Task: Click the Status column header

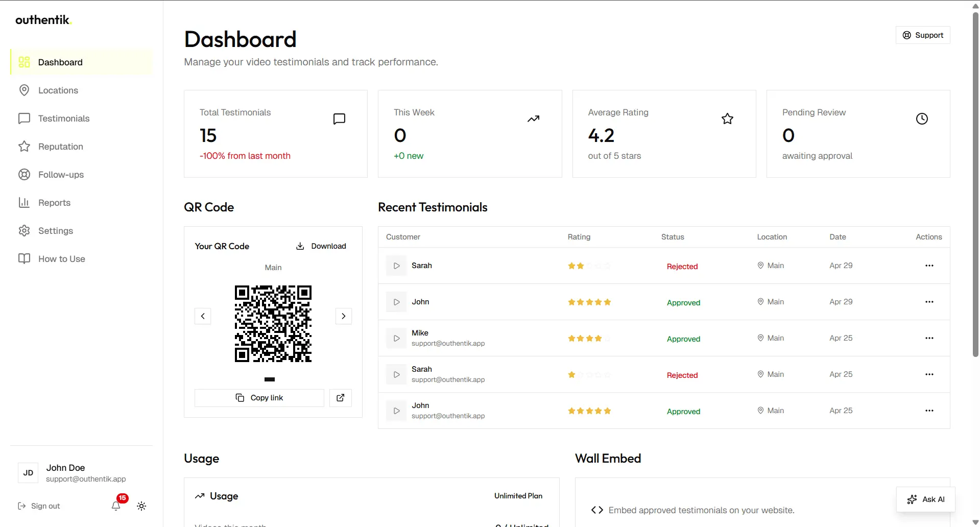Action: click(x=673, y=237)
